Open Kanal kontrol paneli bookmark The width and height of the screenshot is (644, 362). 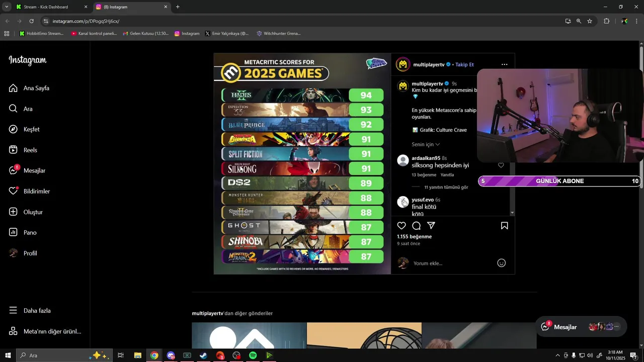[x=94, y=34]
